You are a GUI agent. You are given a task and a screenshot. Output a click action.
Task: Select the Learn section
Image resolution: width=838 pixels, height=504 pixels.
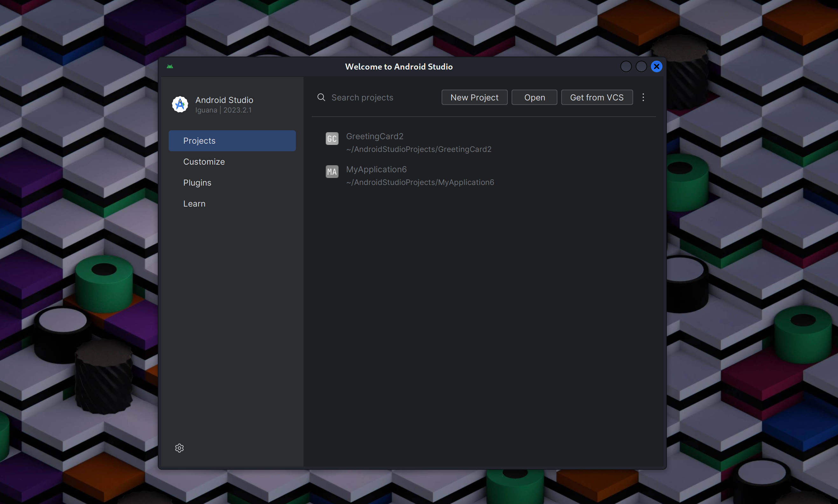click(x=194, y=204)
